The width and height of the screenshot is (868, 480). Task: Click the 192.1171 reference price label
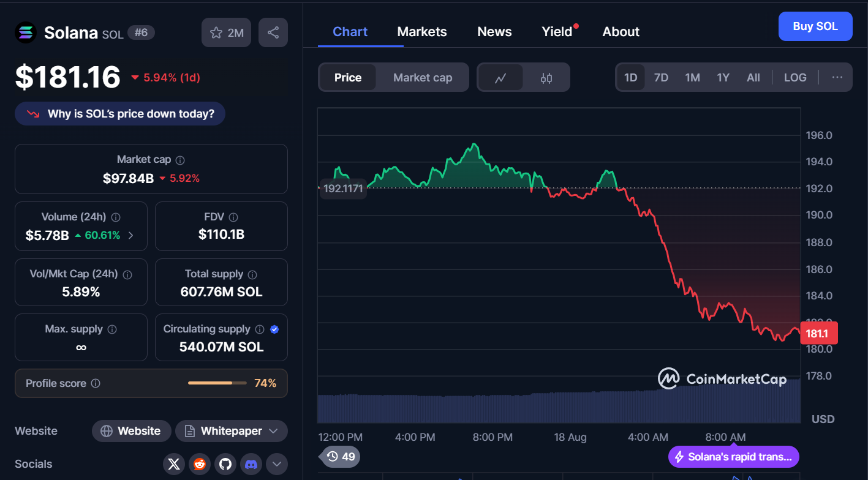click(343, 189)
